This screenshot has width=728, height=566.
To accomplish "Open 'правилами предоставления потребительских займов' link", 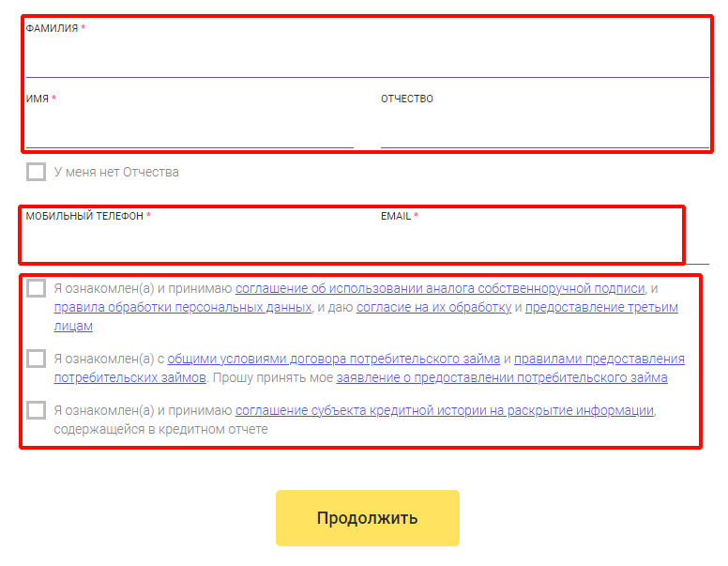I will pos(599,359).
